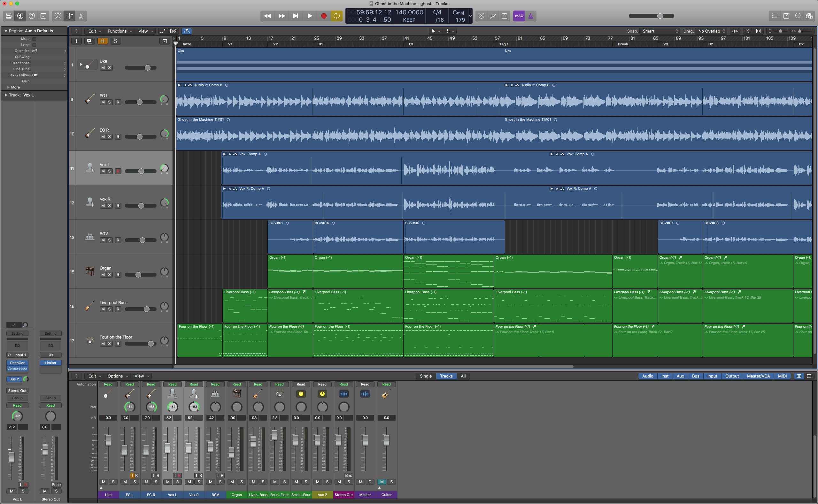Image resolution: width=818 pixels, height=504 pixels.
Task: Open the Note Pads icon
Action: (x=786, y=16)
